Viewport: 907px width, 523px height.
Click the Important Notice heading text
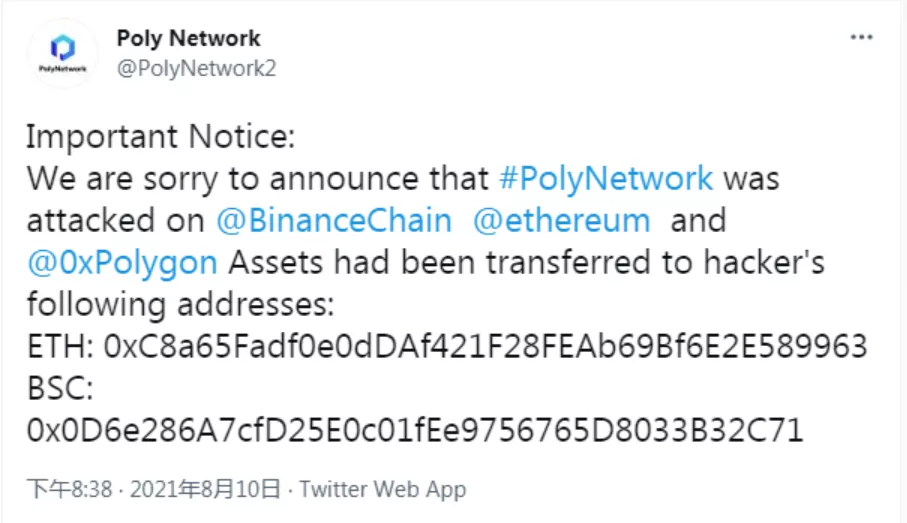tap(161, 137)
